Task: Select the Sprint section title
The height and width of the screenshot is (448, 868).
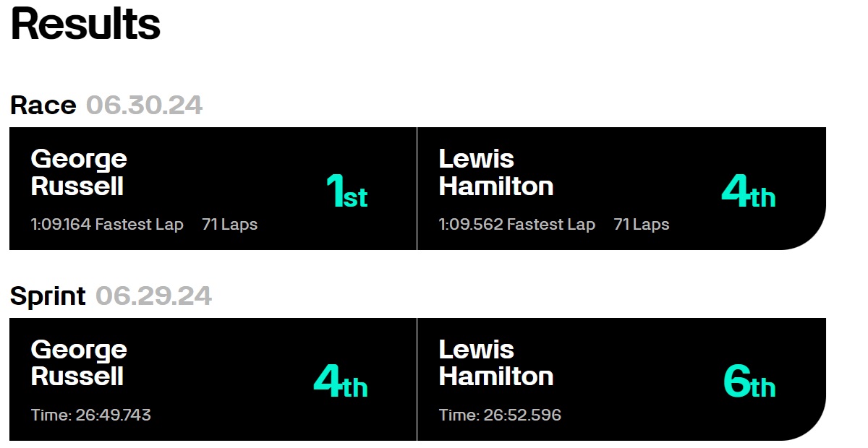Action: 48,296
